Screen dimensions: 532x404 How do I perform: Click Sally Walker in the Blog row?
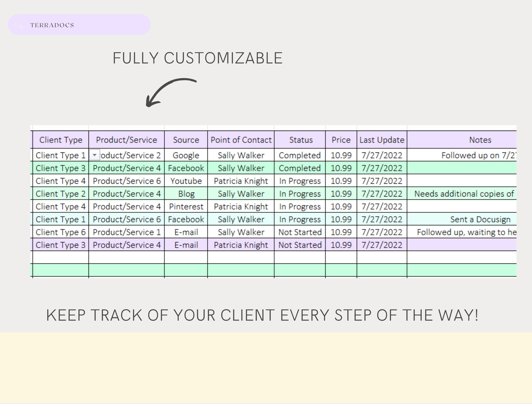coord(241,194)
